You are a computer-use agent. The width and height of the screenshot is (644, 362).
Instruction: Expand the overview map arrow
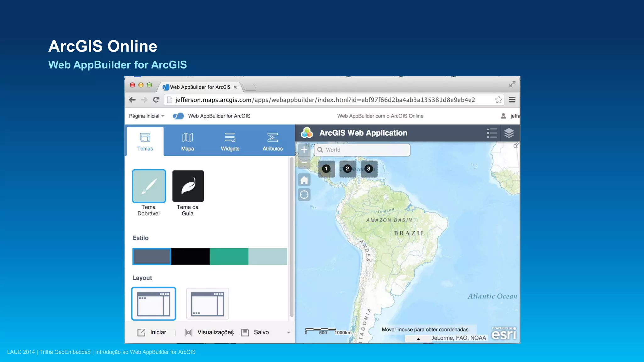[x=516, y=145]
